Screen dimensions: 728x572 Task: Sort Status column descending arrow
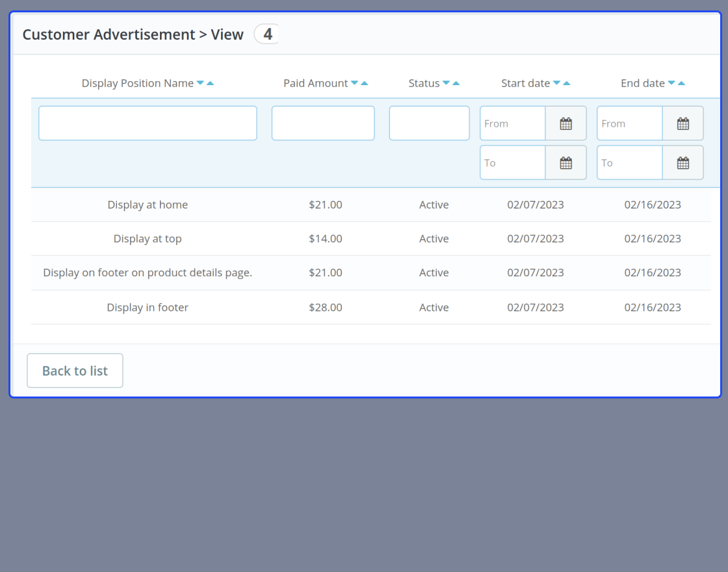pos(446,83)
